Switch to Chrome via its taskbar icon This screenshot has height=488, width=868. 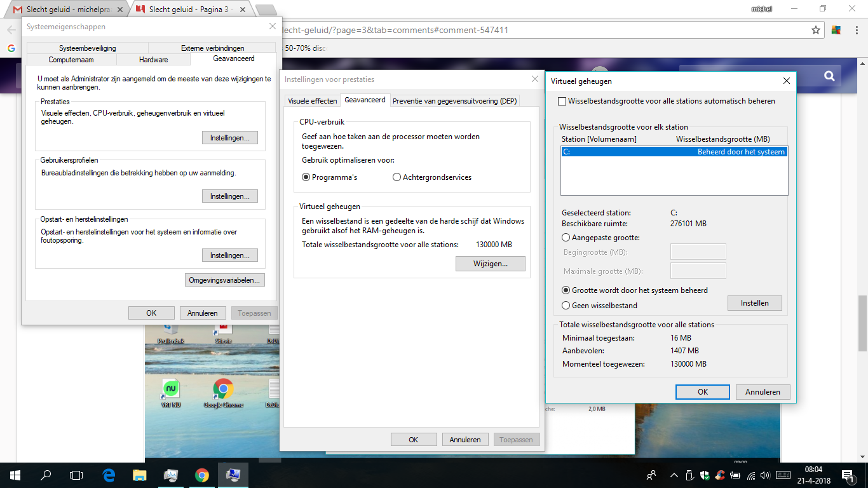pos(202,475)
